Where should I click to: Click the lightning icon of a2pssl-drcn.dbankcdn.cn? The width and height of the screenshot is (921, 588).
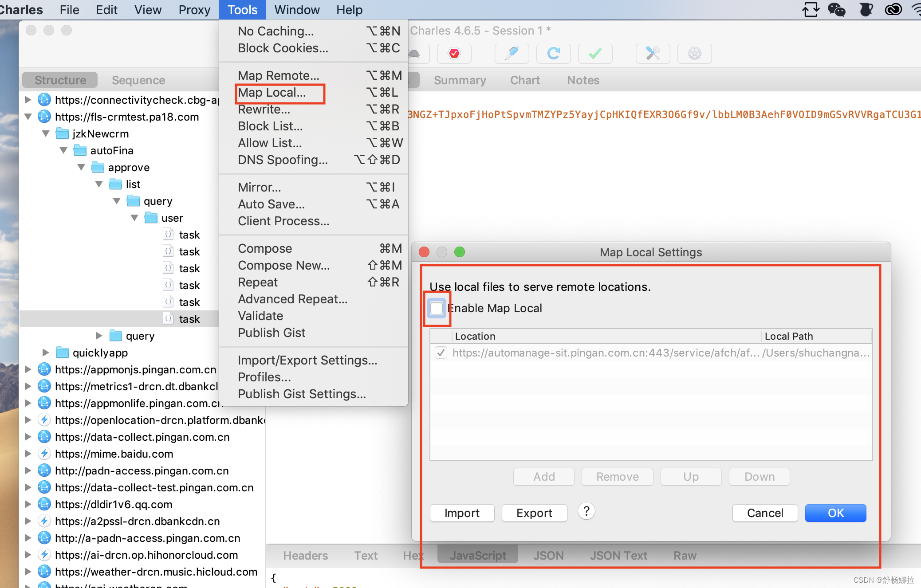click(x=44, y=521)
